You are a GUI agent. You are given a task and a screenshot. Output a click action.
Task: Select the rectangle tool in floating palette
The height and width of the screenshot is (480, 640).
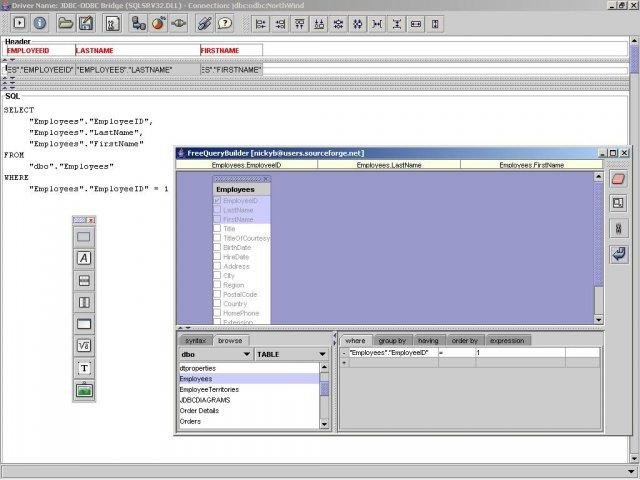(84, 237)
